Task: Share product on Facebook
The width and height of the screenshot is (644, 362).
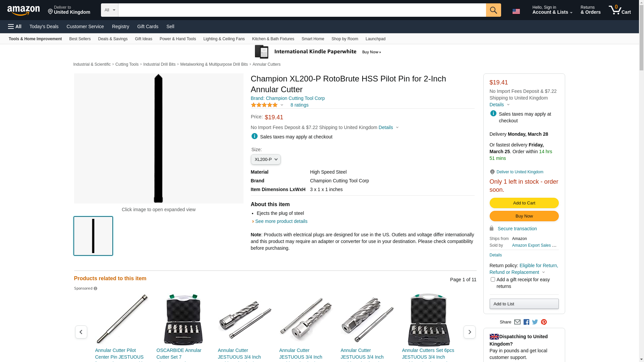Action: [x=526, y=322]
